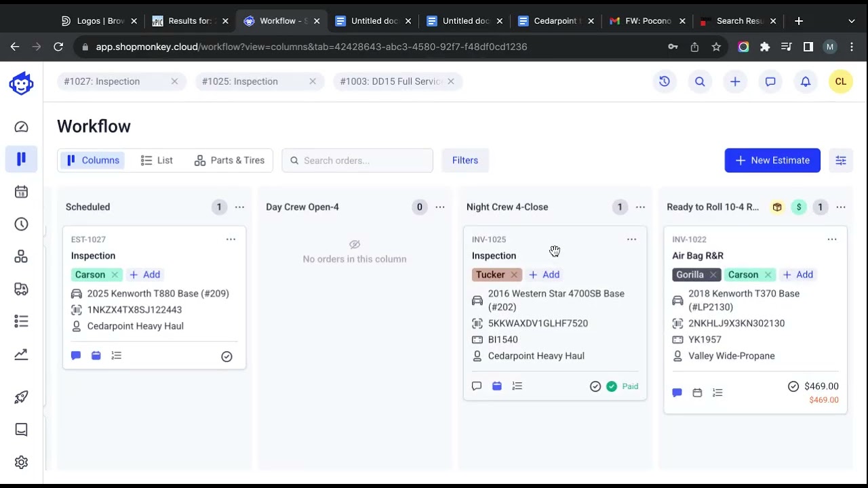The image size is (868, 488).
Task: Open the dashboard gauge icon in sidebar
Action: coord(21,127)
